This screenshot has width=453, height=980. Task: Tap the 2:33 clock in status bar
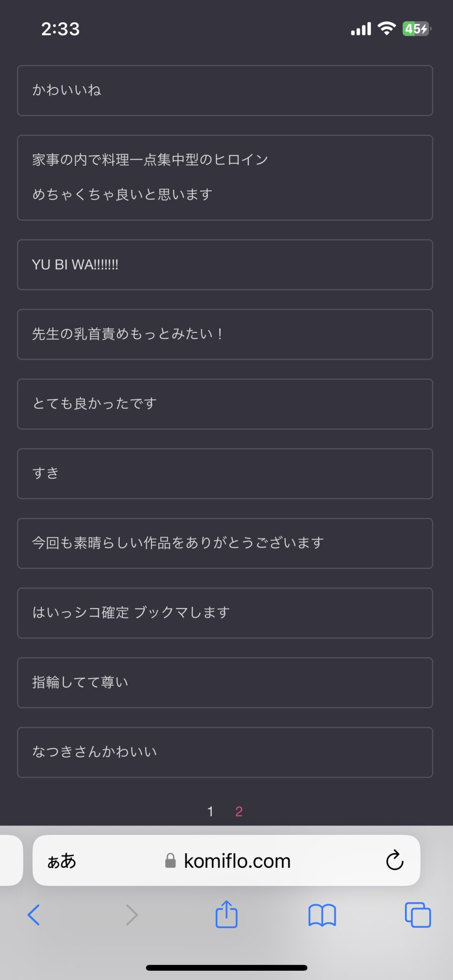click(x=60, y=29)
